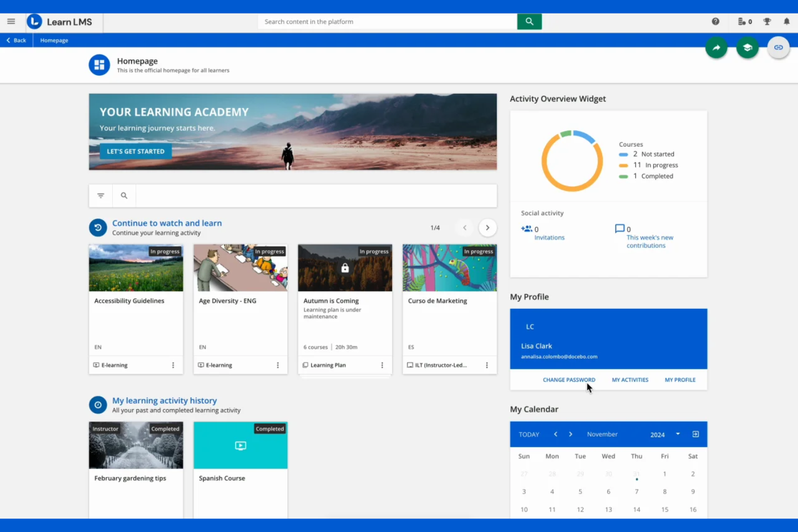Screen dimensions: 798x532
Task: Switch to the Homepage breadcrumb tab
Action: point(53,40)
